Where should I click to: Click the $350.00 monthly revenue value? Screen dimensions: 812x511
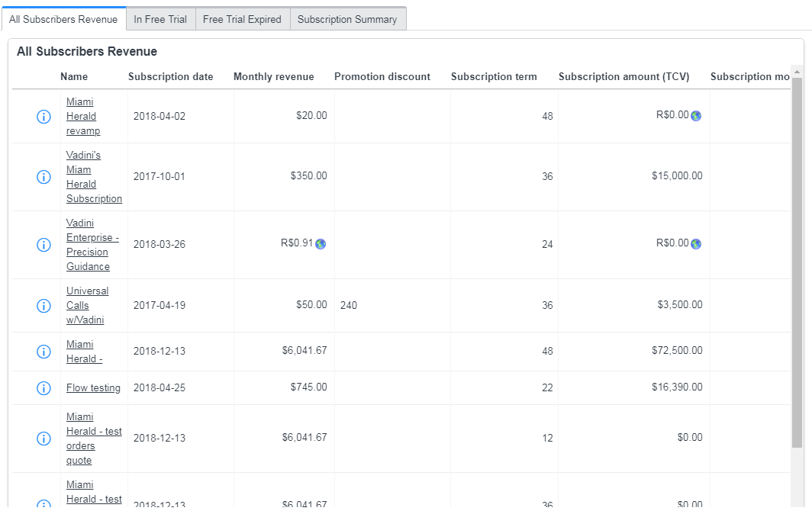308,176
